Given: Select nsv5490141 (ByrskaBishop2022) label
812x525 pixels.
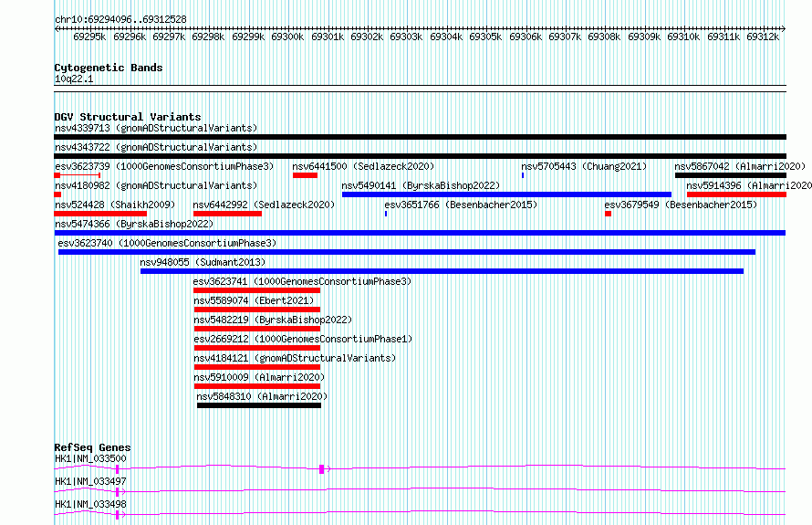Looking at the screenshot, I should point(421,185).
